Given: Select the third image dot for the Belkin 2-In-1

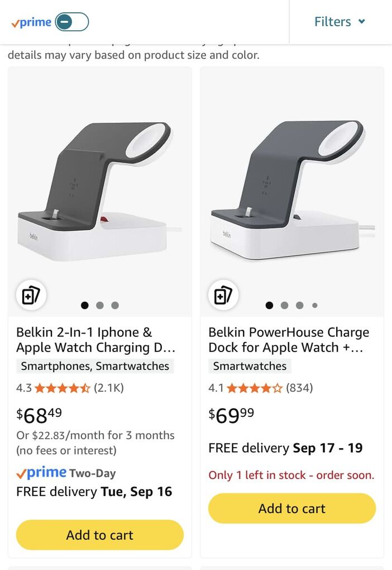Looking at the screenshot, I should (115, 305).
